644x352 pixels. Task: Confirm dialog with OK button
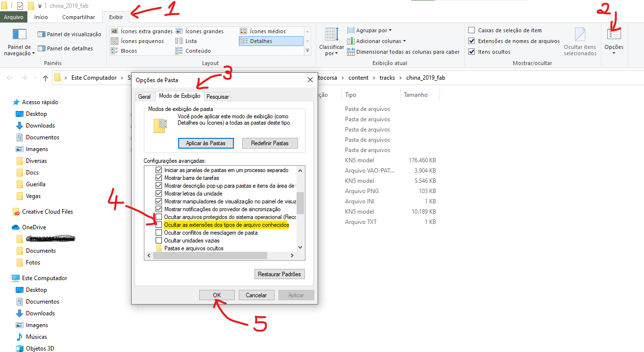coord(217,295)
